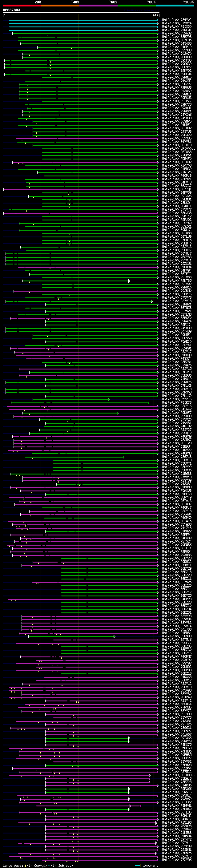Image resolution: width=197 pixels, height=868 pixels.
Task: Open hit UniRef100_Q75VY4
Action: (176, 23)
